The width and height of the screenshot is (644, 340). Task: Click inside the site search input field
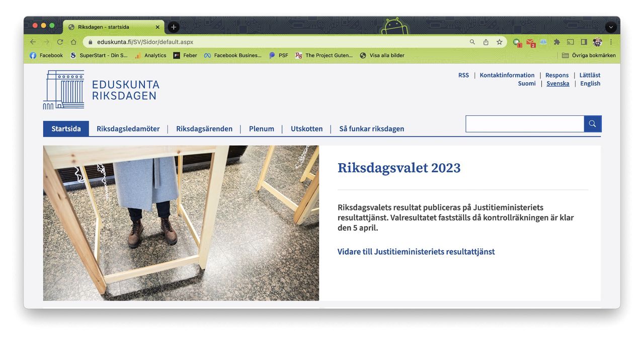point(523,123)
